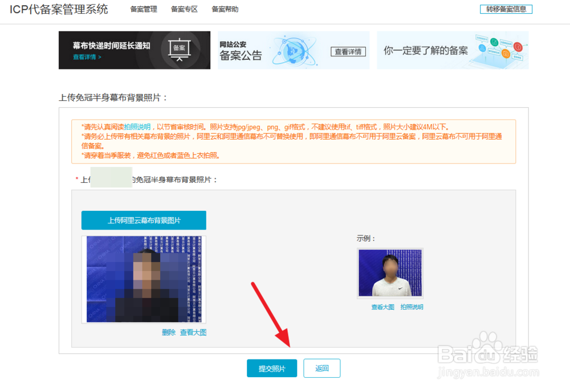Click the red circle icon in the right banner
570x392 pixels.
[x=518, y=47]
